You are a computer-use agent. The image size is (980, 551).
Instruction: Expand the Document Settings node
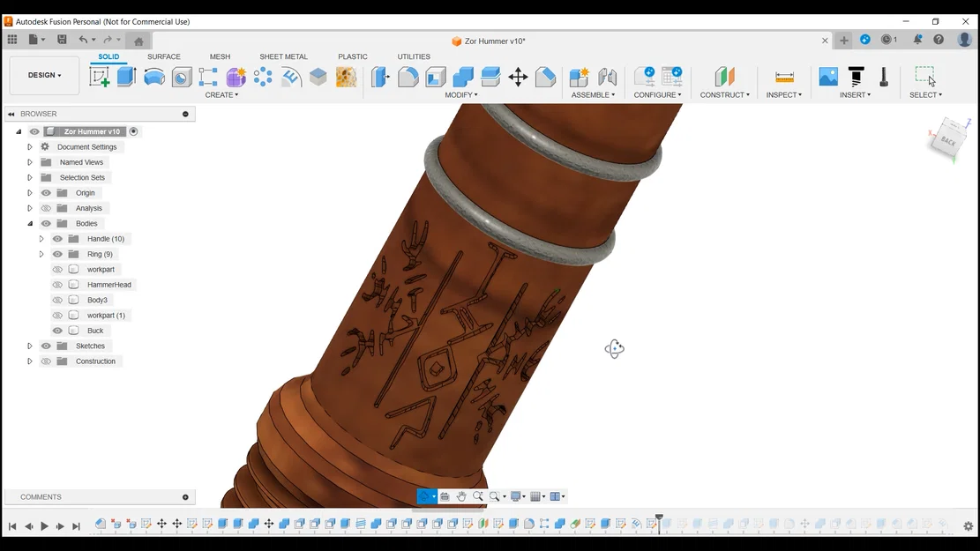[x=28, y=146]
